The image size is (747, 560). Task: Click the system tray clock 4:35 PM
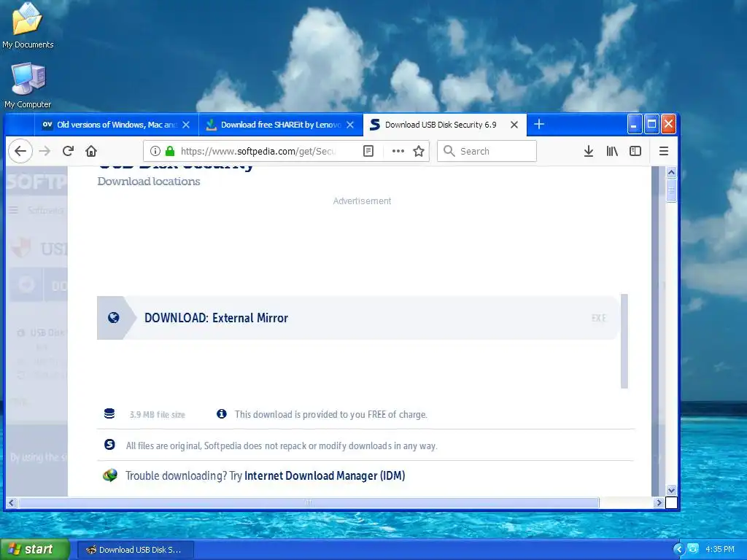pos(720,549)
